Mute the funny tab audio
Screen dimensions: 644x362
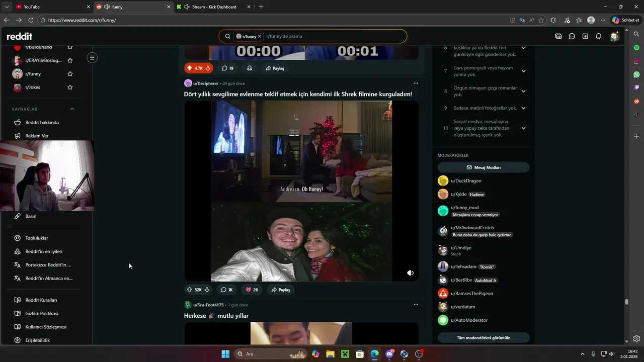(107, 7)
